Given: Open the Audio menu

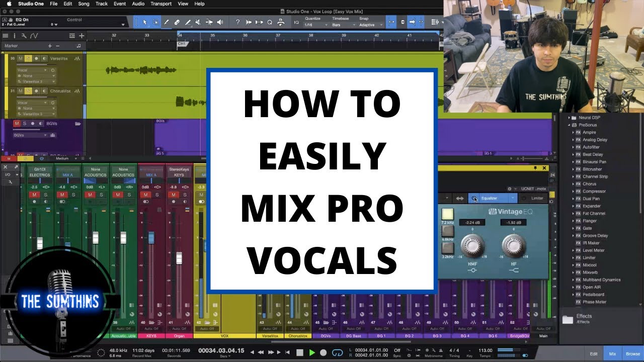Looking at the screenshot, I should 138,4.
